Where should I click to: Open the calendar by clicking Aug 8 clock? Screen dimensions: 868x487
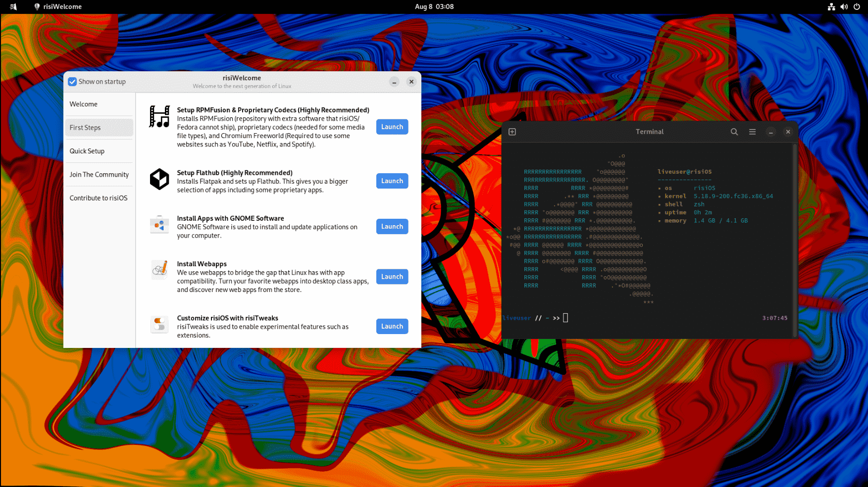coord(434,6)
